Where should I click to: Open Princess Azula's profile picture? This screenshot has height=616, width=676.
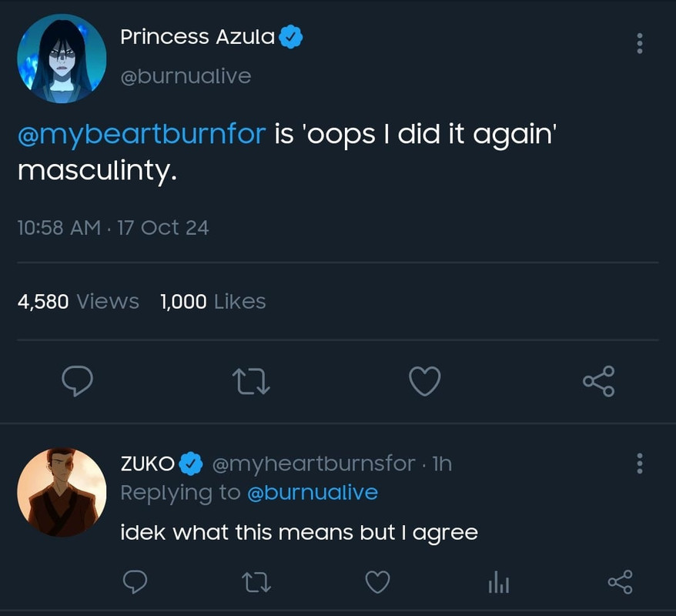pyautogui.click(x=62, y=59)
